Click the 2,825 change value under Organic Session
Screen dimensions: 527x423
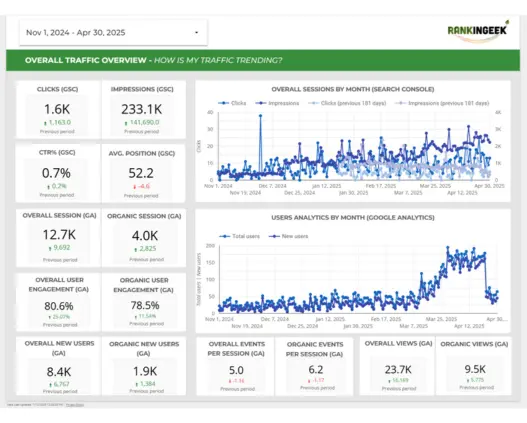coord(148,249)
